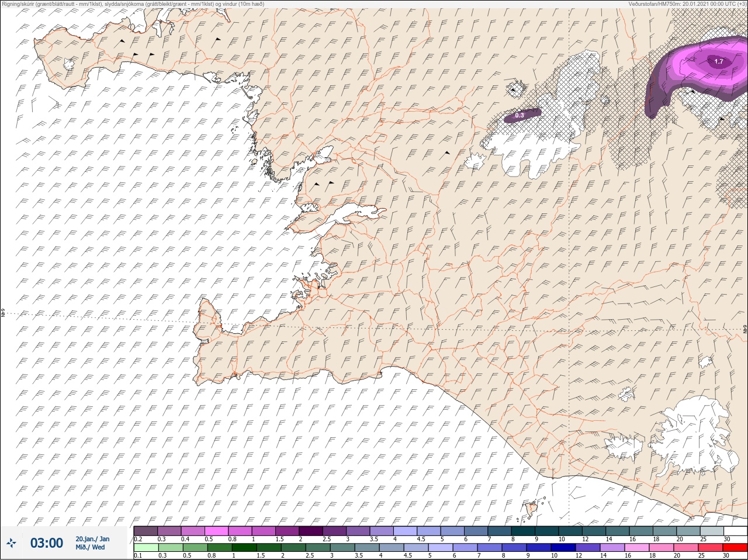Pick the red 30 swatch in lower legend
The height and width of the screenshot is (560, 748).
click(735, 548)
